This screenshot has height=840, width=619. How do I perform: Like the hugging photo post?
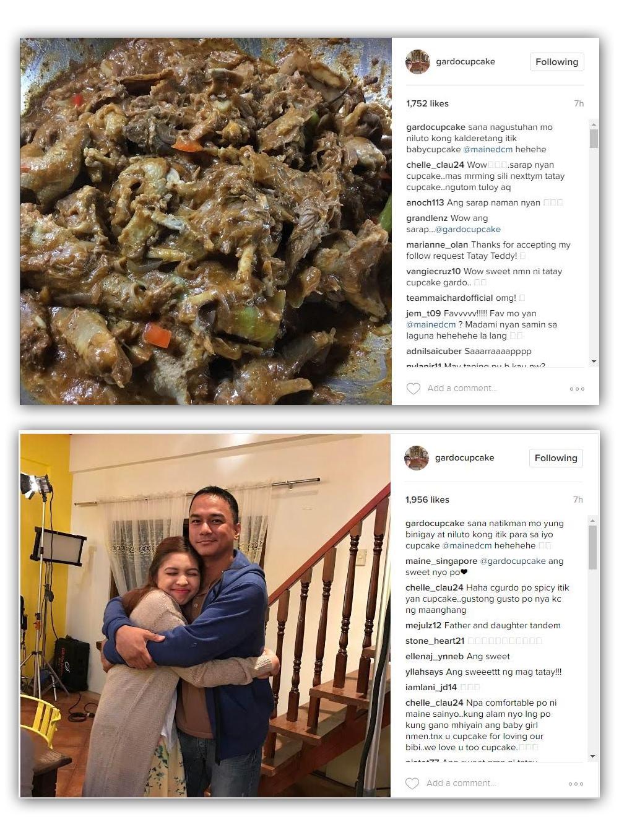[x=412, y=784]
